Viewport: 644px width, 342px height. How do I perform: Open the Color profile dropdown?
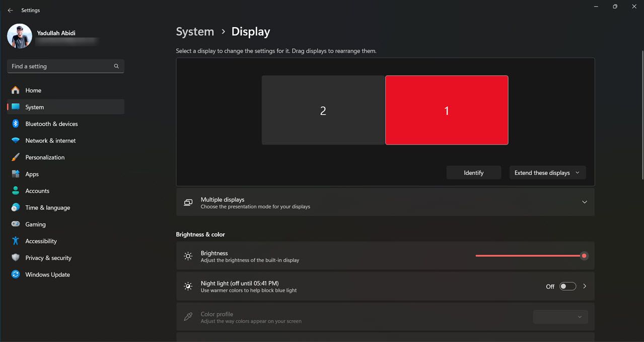pyautogui.click(x=560, y=317)
